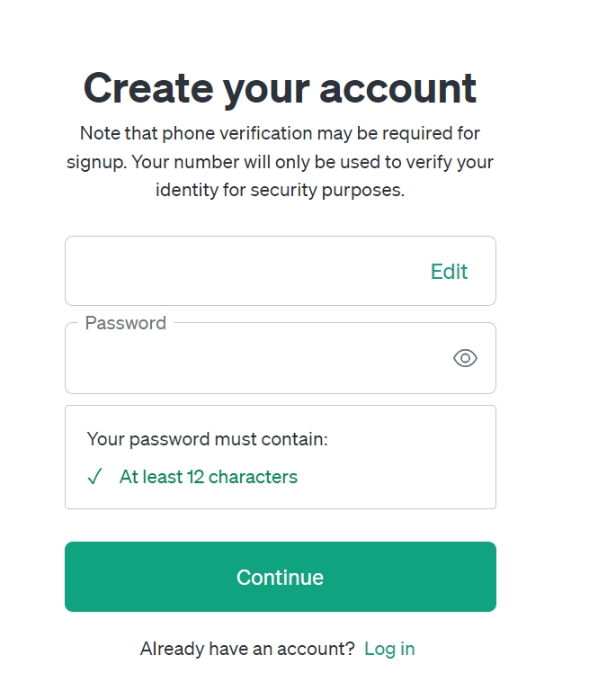Click the green checkmark icon
This screenshot has height=700, width=589.
pos(94,478)
